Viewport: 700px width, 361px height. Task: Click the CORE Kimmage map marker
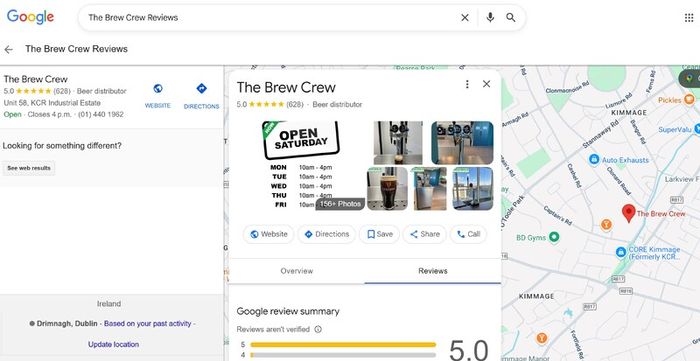[x=621, y=253]
